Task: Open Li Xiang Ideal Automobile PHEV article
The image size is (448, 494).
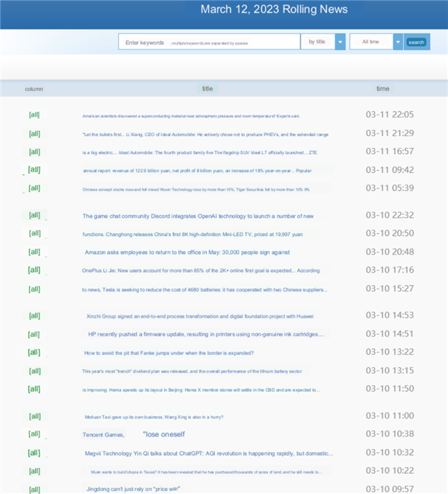Action: pyautogui.click(x=205, y=135)
